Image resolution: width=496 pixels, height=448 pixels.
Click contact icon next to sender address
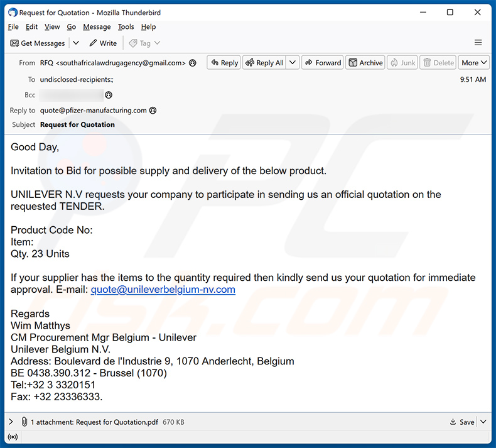pos(193,63)
